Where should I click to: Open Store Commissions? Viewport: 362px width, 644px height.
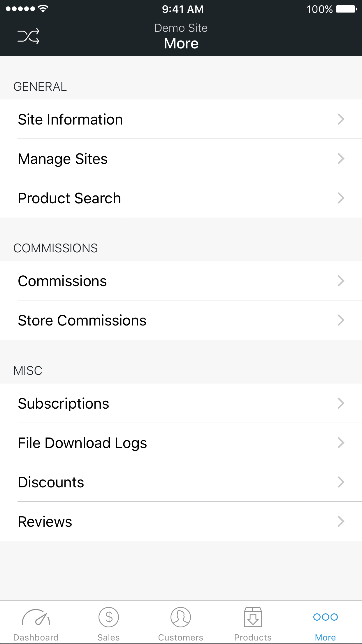(x=82, y=321)
